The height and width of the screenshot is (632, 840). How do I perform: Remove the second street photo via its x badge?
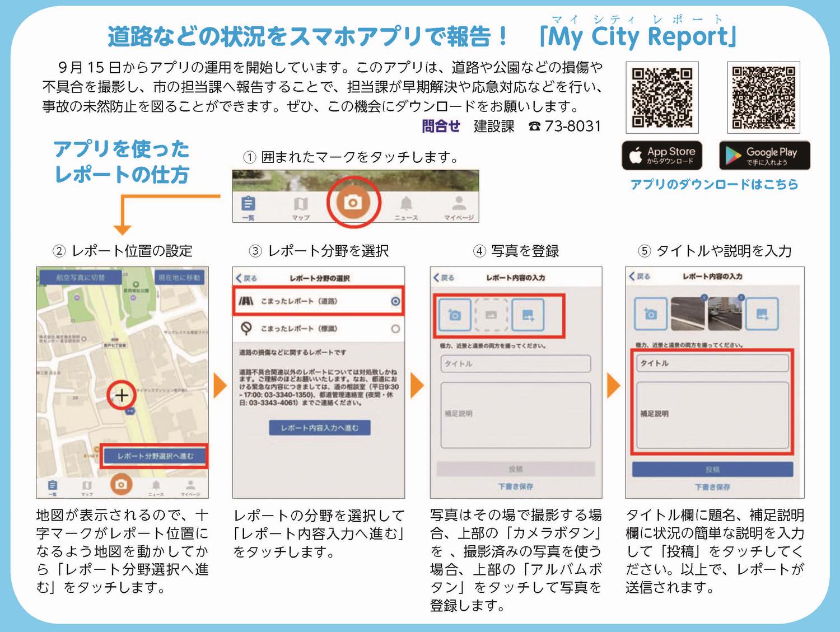[x=741, y=297]
